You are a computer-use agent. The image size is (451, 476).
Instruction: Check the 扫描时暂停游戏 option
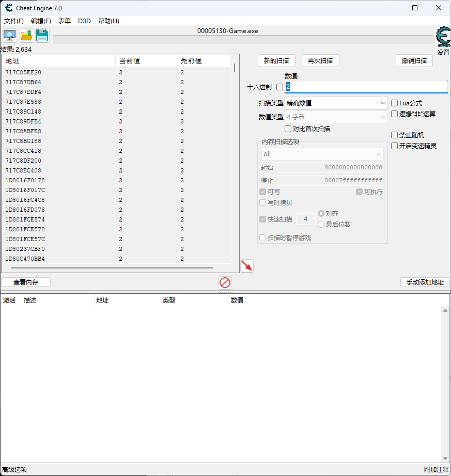click(263, 238)
